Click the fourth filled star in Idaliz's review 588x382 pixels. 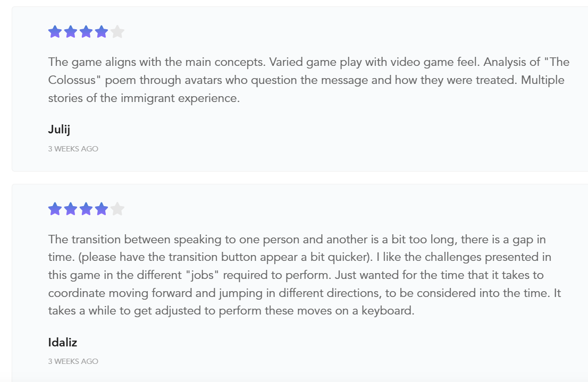[x=102, y=209]
